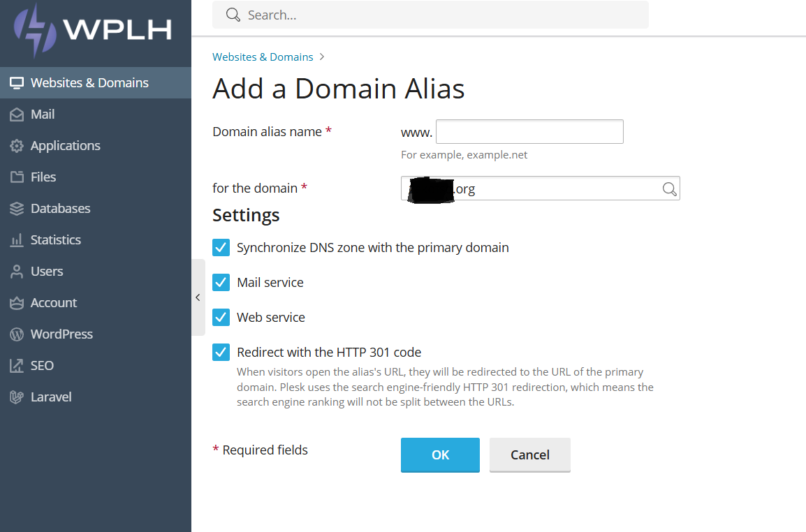The image size is (806, 532).
Task: Collapse the sidebar with the arrow handle
Action: tap(198, 297)
